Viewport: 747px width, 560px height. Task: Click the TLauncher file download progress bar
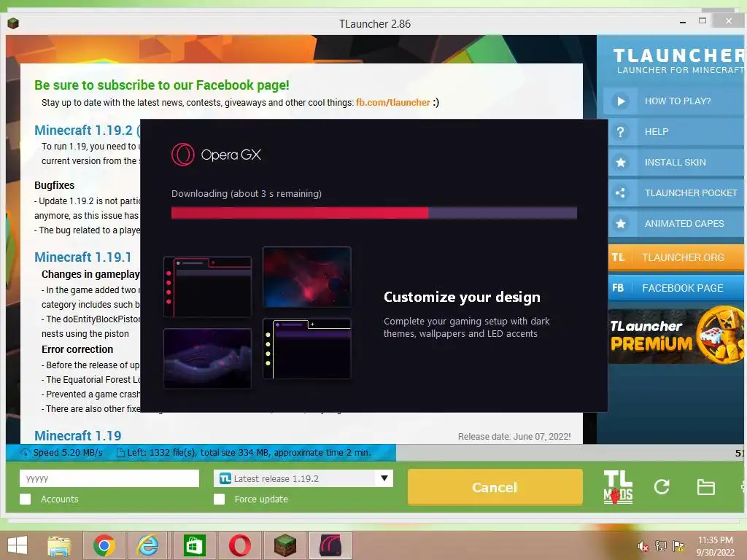point(374,453)
